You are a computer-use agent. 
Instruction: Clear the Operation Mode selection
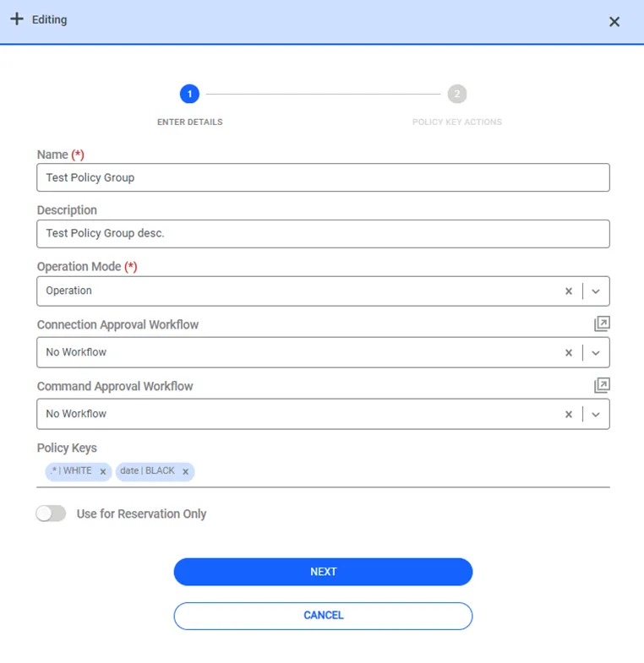tap(569, 291)
